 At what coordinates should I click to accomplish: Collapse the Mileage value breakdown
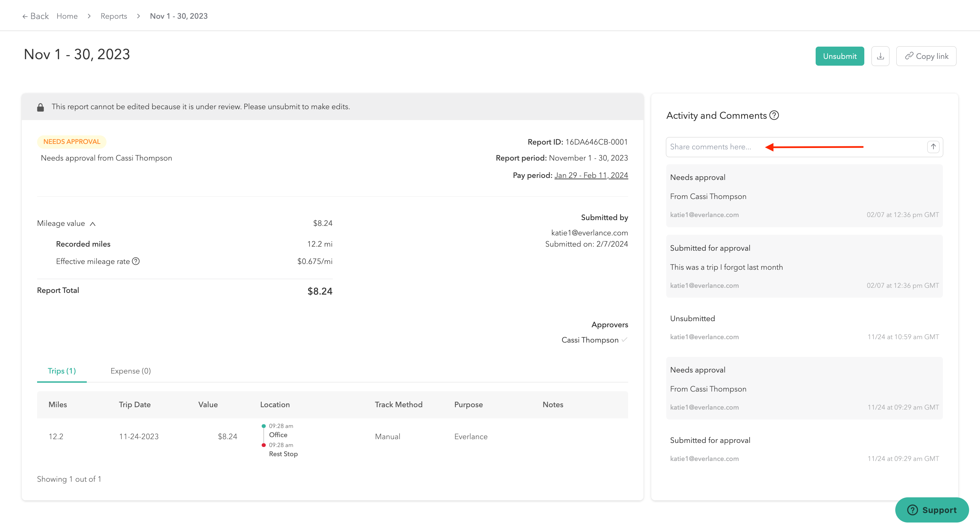click(x=93, y=223)
